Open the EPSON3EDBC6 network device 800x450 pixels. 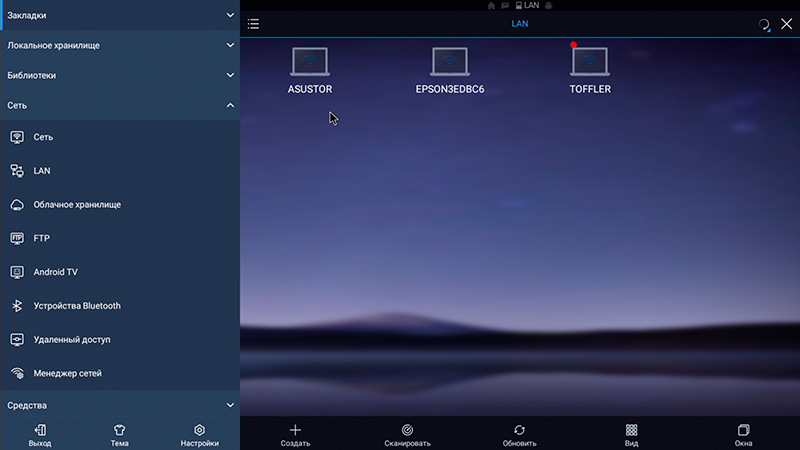click(x=450, y=63)
